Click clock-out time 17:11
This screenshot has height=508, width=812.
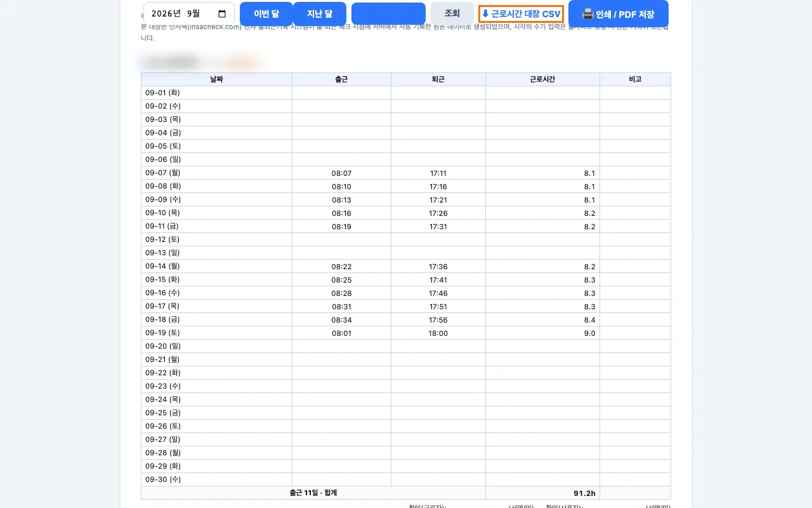[x=438, y=173]
